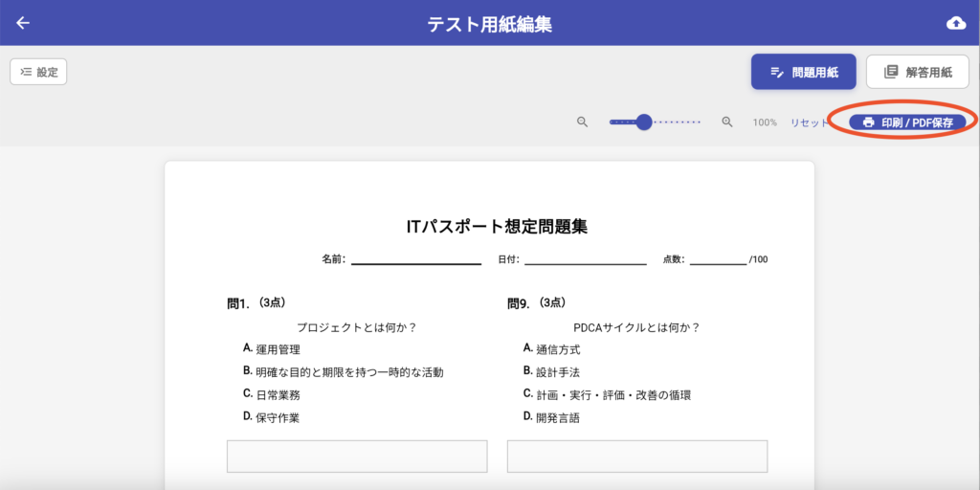Click the 日付 date underline field
Screen dimensions: 980x490
tap(585, 259)
